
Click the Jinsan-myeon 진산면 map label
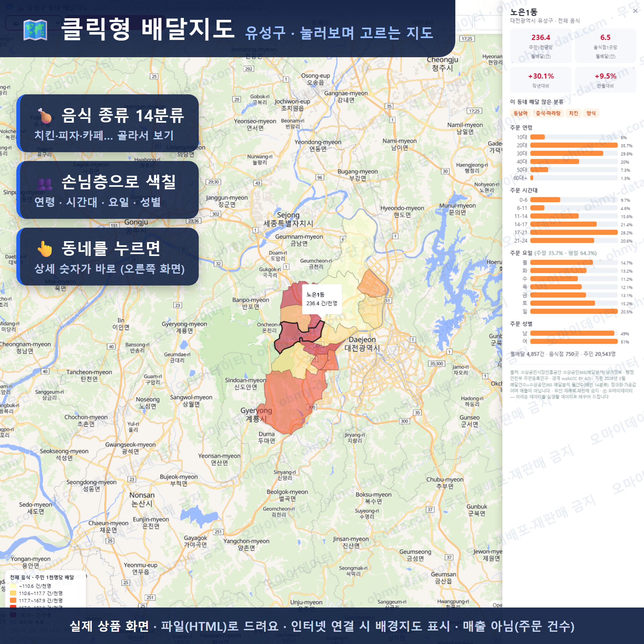[351, 542]
